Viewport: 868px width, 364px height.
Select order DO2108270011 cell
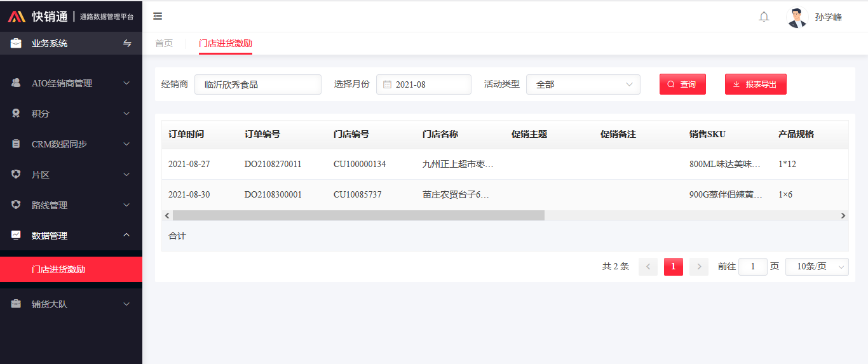[273, 164]
